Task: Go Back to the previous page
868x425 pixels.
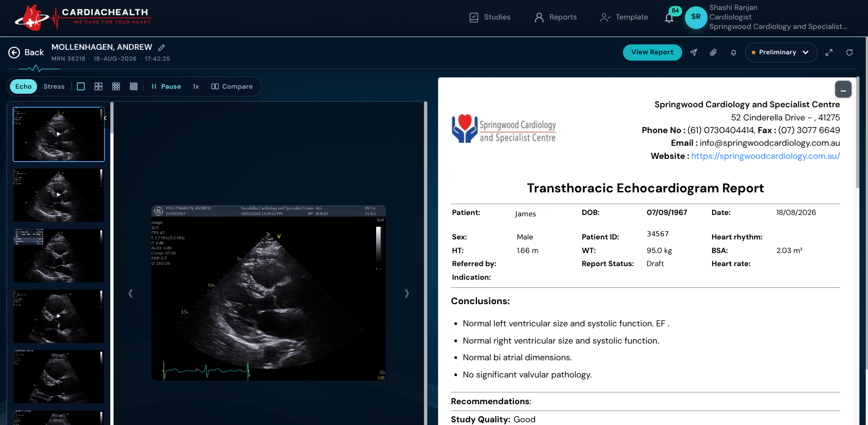Action: (x=26, y=53)
